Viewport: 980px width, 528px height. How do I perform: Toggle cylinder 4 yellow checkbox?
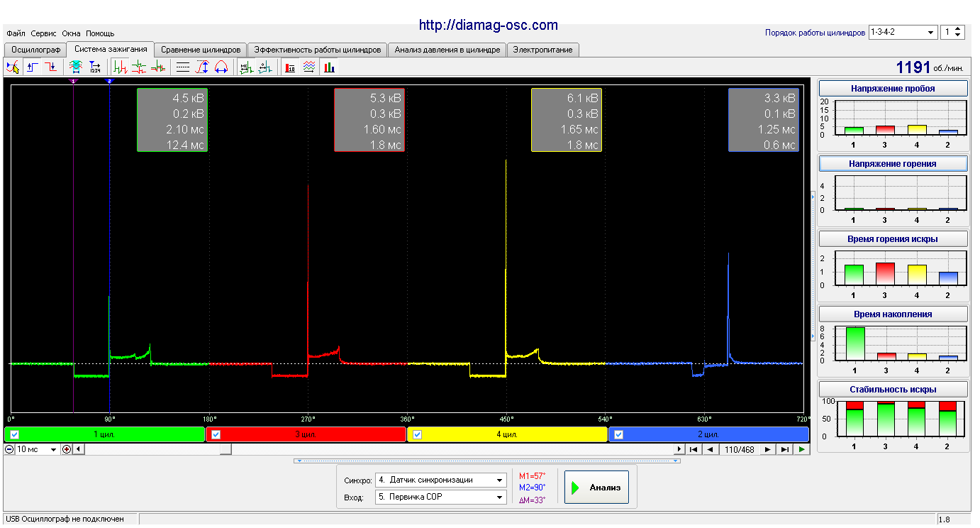(x=417, y=434)
